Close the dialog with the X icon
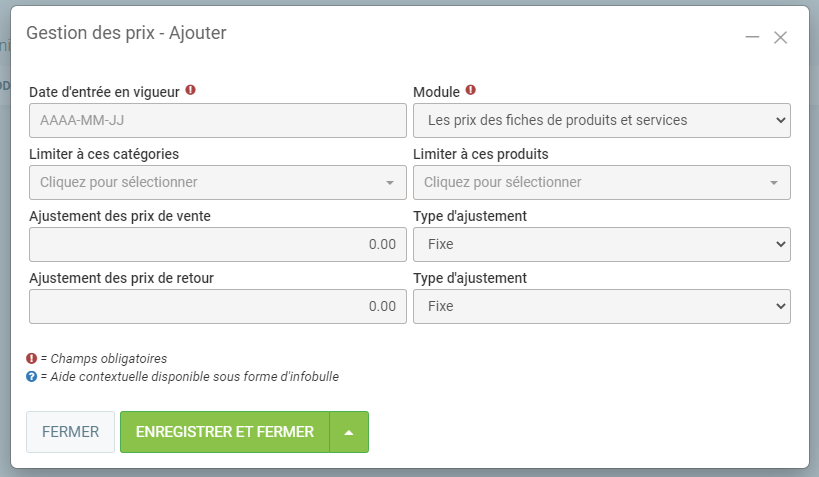 click(x=781, y=37)
